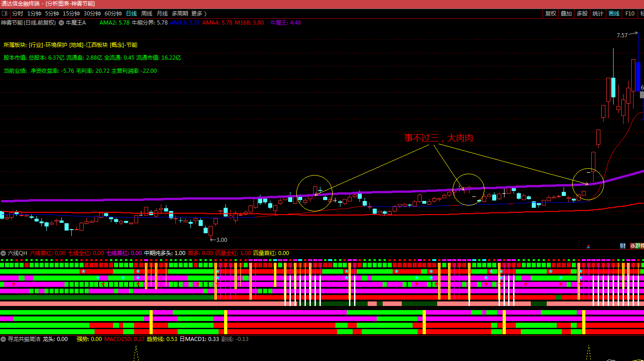This screenshot has height=361, width=644.
Task: Click the 中期纯多头: 1.00 value
Action: pyautogui.click(x=165, y=253)
